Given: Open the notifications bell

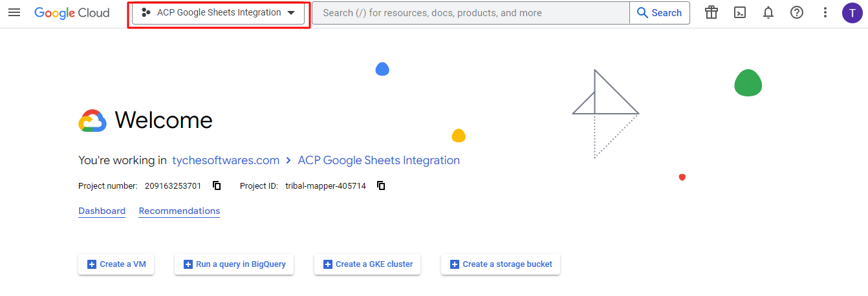Looking at the screenshot, I should coord(768,13).
